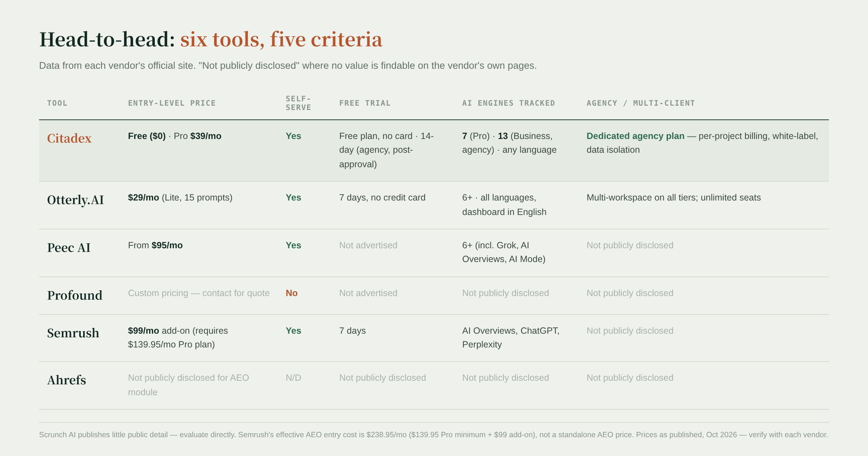Click the TOOL column header
This screenshot has height=456, width=868.
click(57, 103)
